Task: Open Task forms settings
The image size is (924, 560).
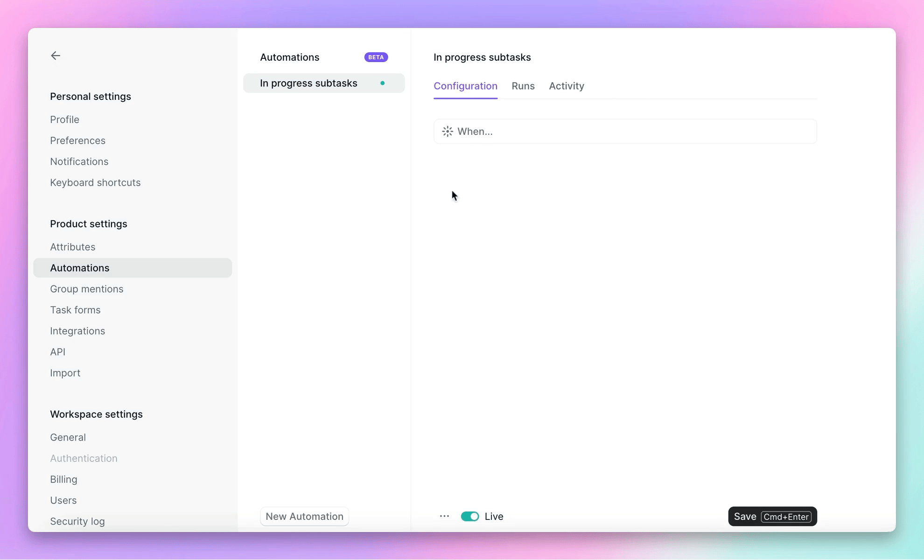Action: 75,310
